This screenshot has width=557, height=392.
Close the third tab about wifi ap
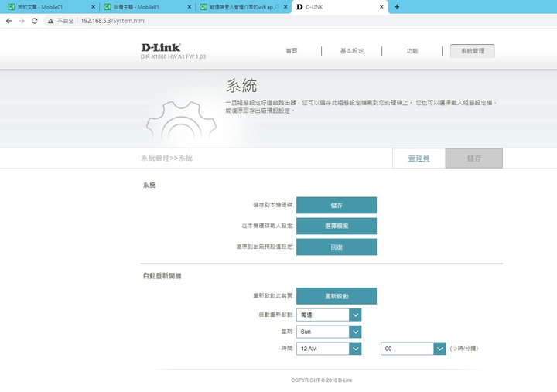285,7
